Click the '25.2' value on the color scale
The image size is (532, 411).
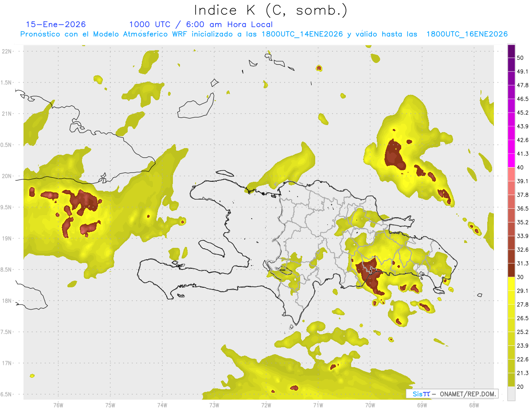[523, 332]
